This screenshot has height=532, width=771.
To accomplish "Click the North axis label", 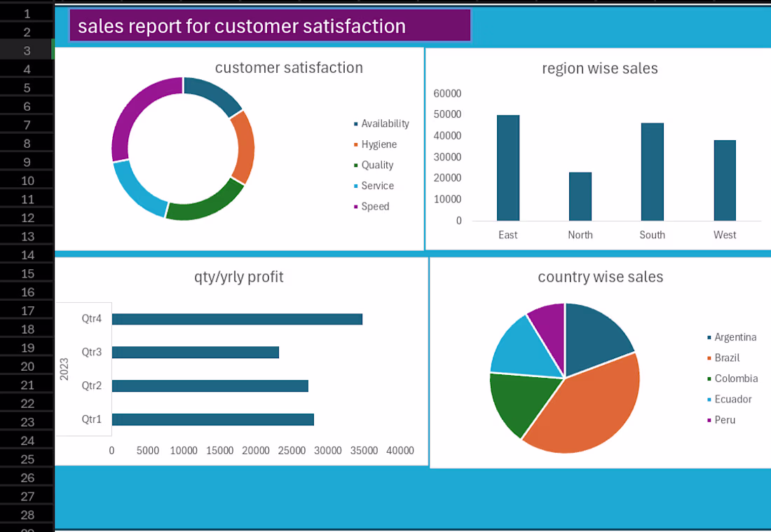I will 580,235.
